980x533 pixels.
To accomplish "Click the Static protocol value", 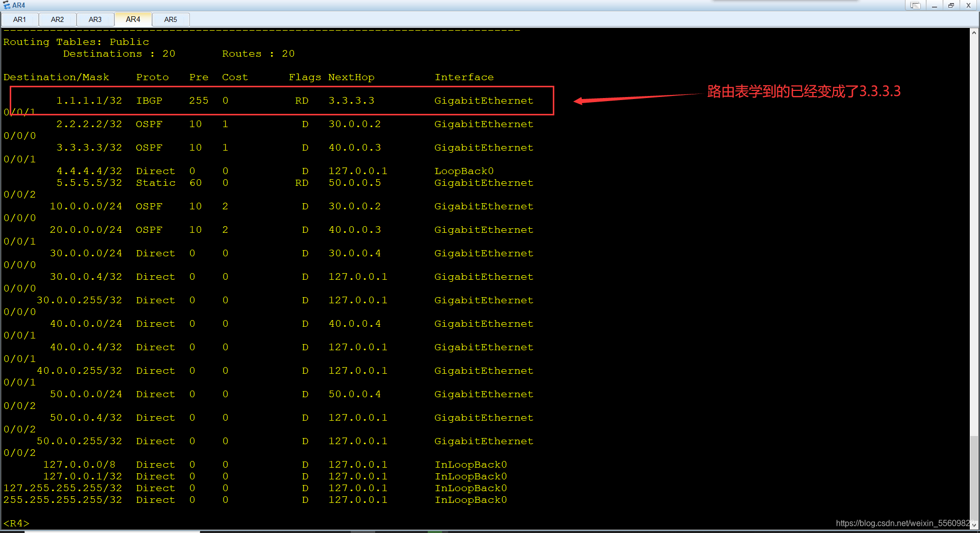I will pyautogui.click(x=156, y=183).
